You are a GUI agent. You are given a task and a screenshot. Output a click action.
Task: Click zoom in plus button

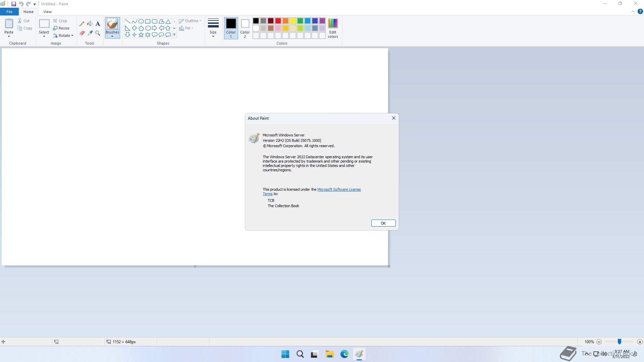(640, 342)
